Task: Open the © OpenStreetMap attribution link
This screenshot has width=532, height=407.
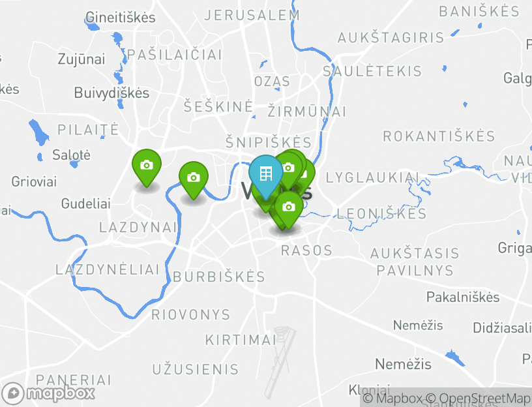Action: click(x=477, y=398)
